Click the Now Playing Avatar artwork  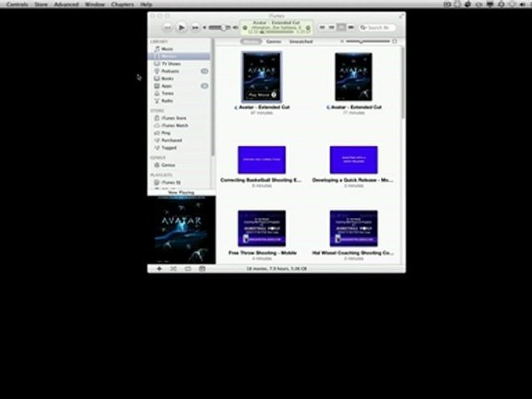pos(182,230)
